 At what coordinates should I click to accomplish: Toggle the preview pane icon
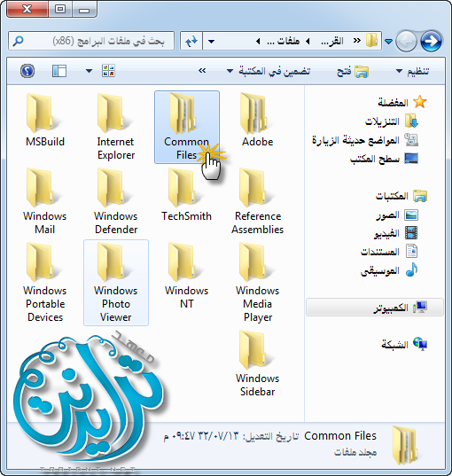pyautogui.click(x=59, y=71)
